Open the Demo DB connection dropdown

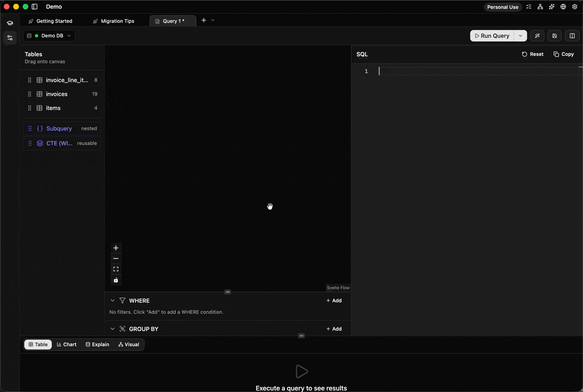(x=49, y=36)
